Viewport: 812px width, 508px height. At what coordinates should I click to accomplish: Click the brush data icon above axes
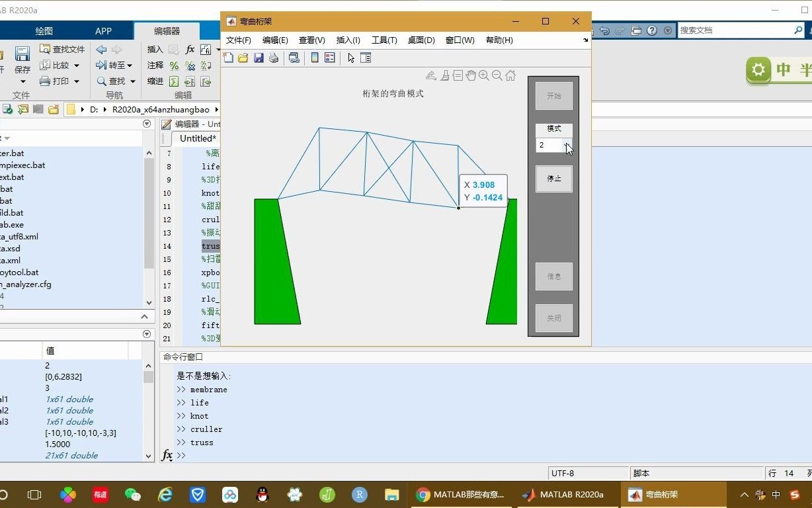(x=445, y=76)
